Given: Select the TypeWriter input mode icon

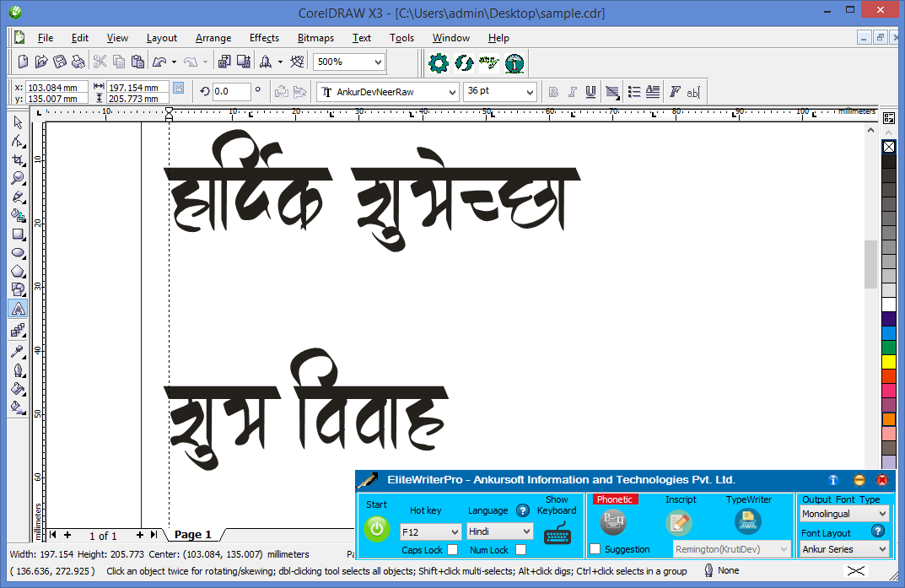Looking at the screenshot, I should 747,522.
